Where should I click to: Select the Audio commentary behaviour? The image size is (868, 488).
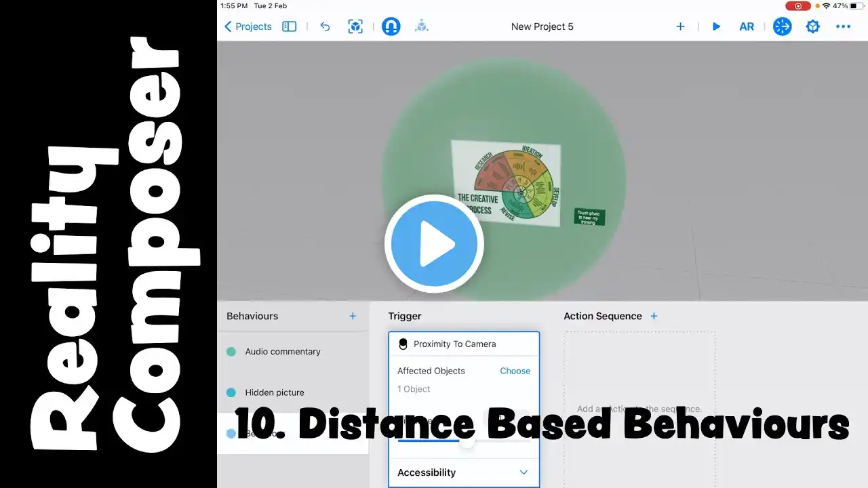pos(293,352)
